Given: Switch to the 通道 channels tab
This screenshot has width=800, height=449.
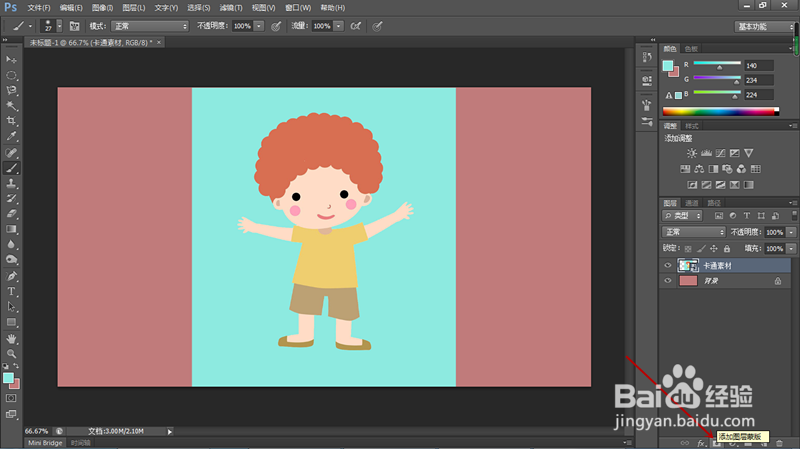Looking at the screenshot, I should point(692,203).
